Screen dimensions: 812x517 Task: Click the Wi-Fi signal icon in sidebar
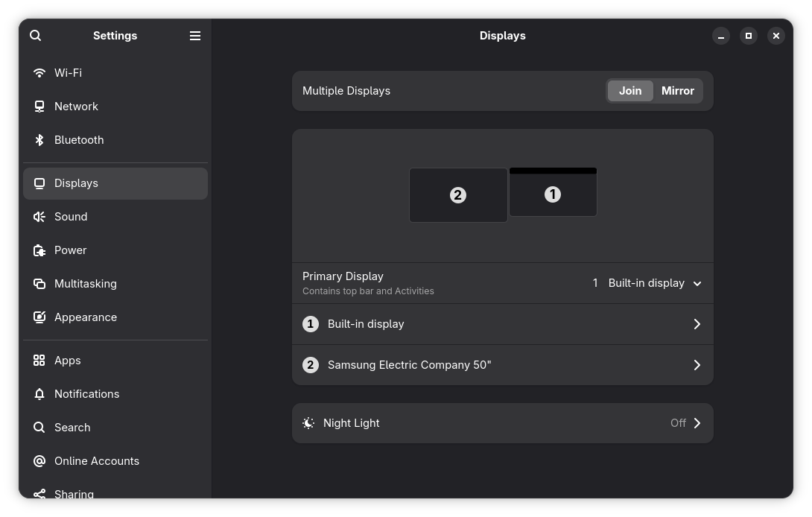pyautogui.click(x=39, y=73)
